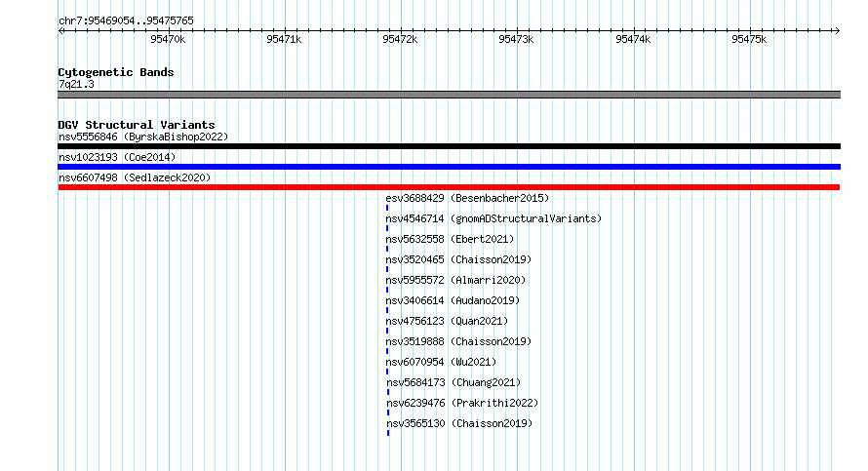Click the blue marker below nsv6239476

coord(388,412)
